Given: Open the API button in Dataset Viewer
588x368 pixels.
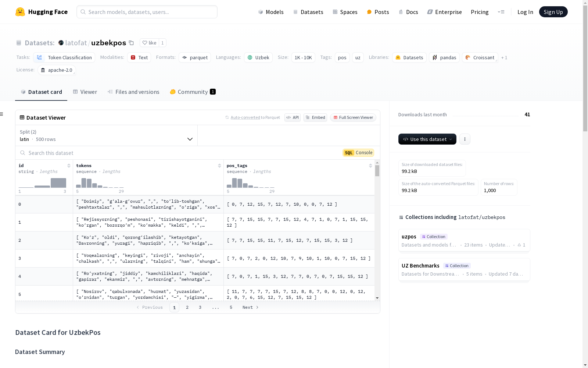Looking at the screenshot, I should pos(293,117).
